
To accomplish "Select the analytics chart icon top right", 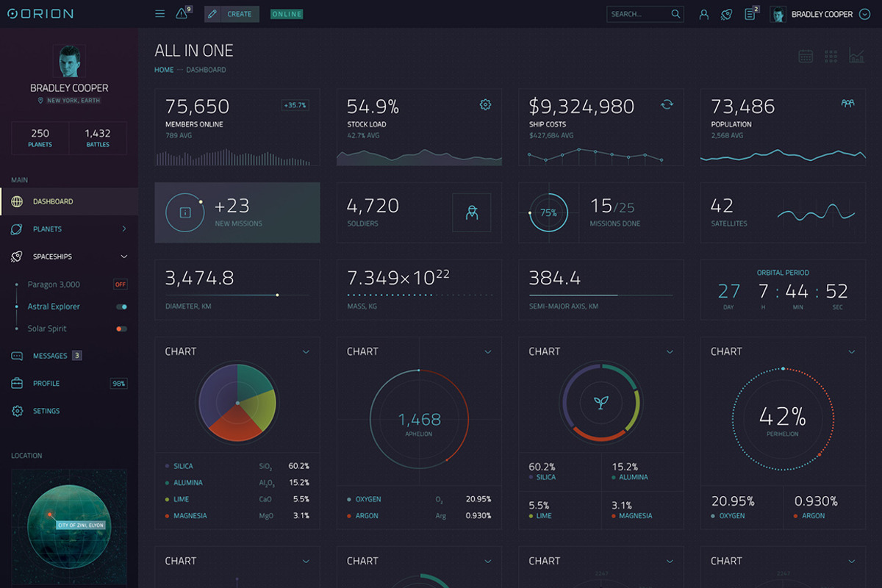I will point(857,56).
